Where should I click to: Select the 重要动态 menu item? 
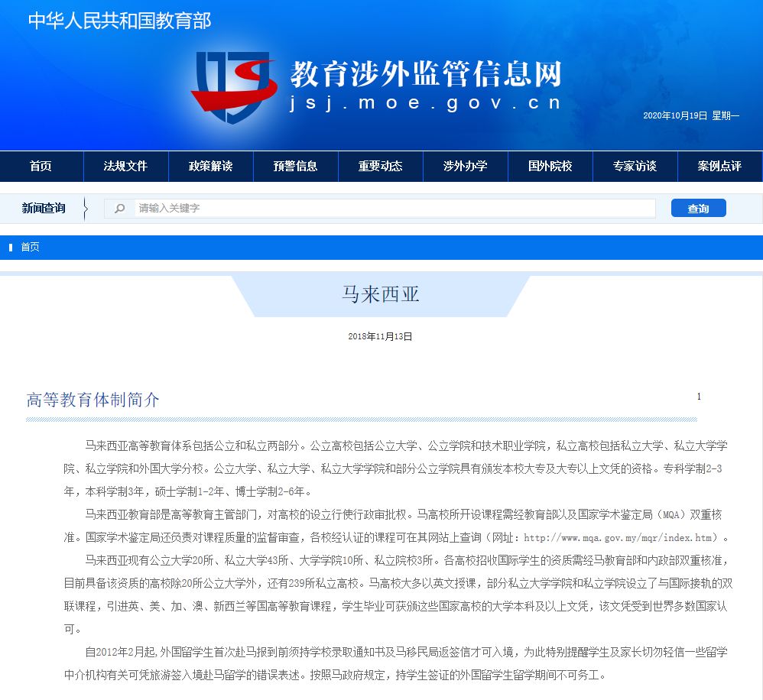point(381,167)
